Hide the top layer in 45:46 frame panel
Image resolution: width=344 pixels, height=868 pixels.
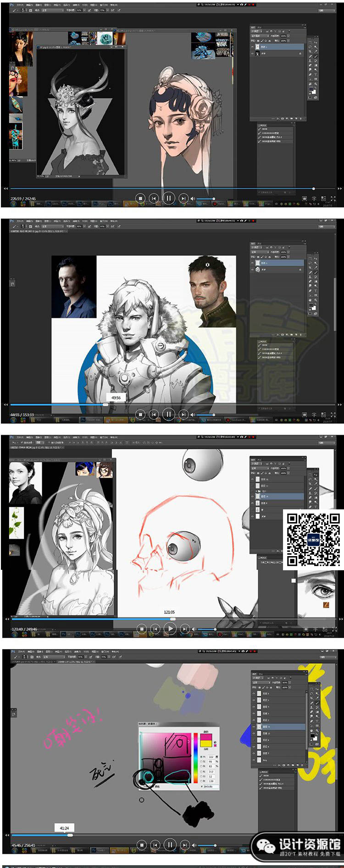[x=254, y=693]
